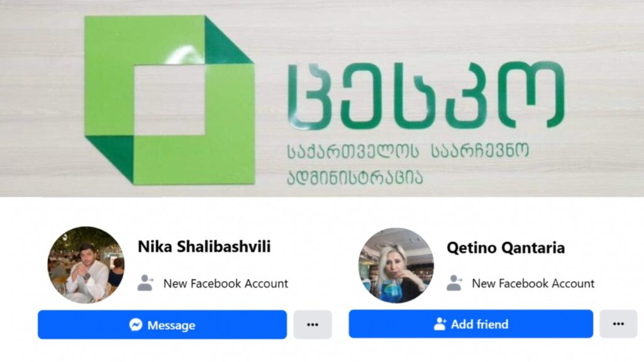This screenshot has height=362, width=644.
Task: Click the Message button for Nika Shalibashvili
Action: [x=162, y=325]
